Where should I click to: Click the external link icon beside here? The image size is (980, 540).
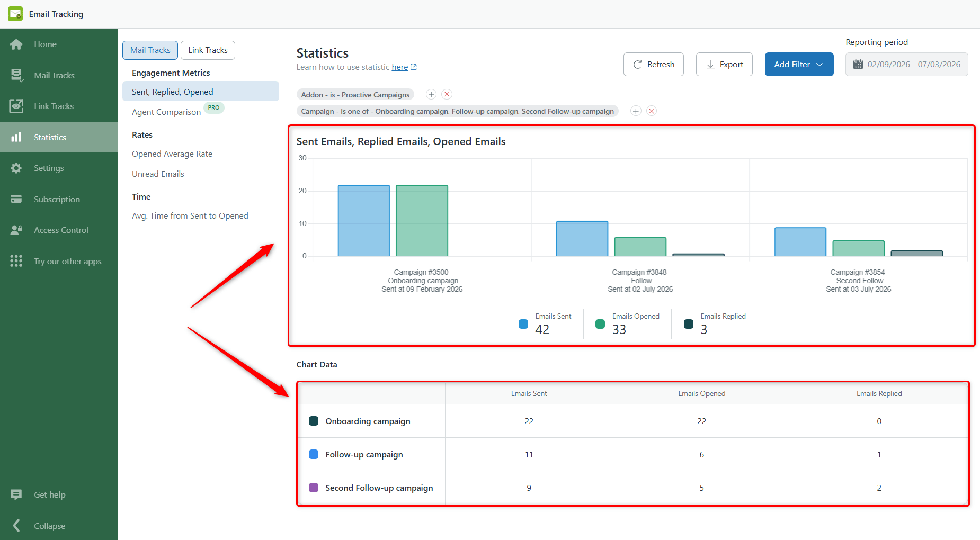click(414, 67)
